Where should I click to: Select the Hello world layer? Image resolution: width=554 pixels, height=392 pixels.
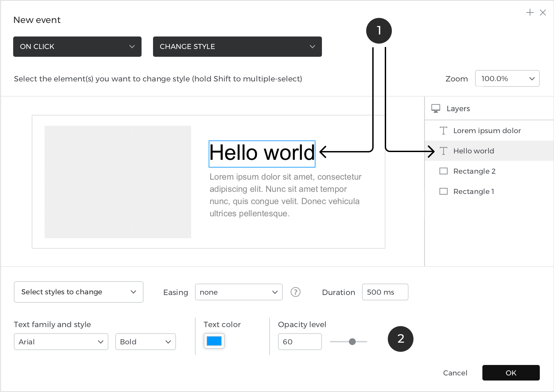(489, 151)
